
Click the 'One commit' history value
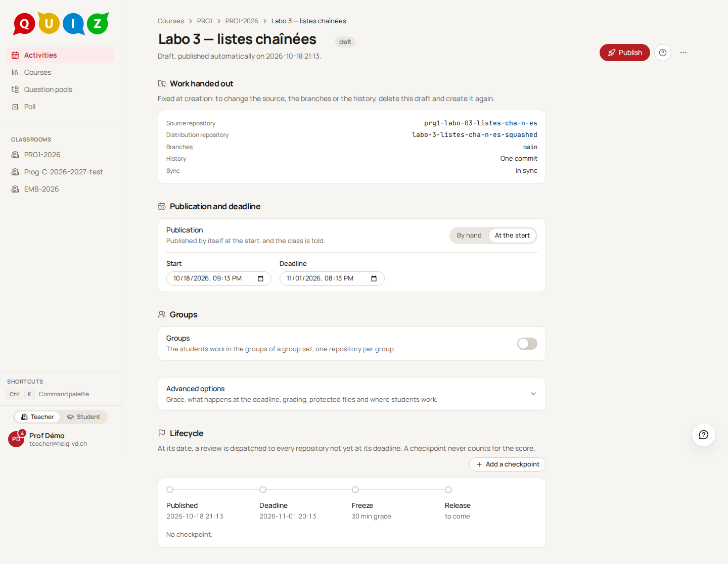[519, 159]
